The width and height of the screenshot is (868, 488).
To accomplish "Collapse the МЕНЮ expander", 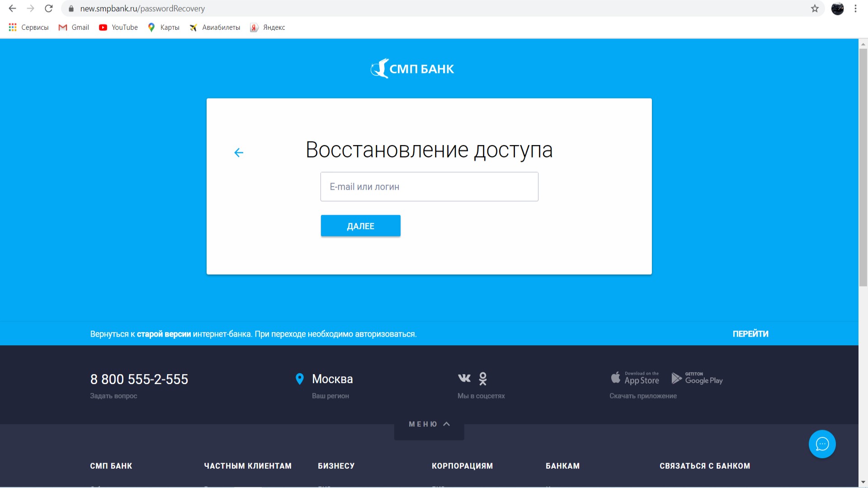I will [x=429, y=424].
